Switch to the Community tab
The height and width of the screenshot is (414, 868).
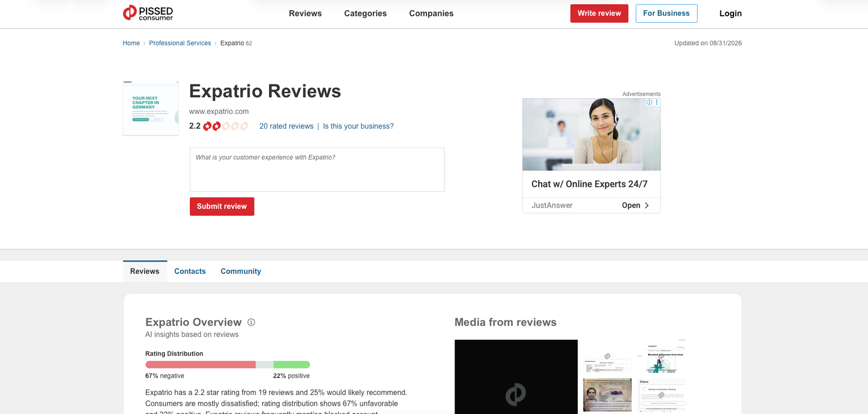241,271
